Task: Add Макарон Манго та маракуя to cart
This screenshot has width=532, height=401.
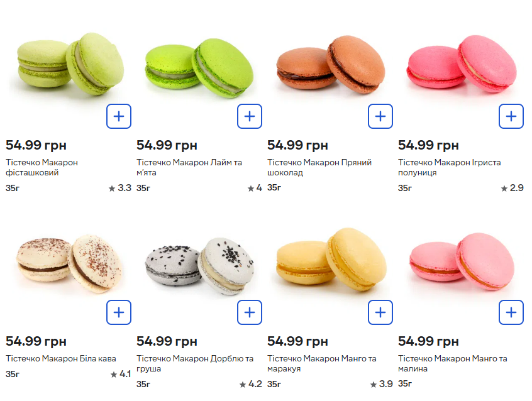Action: click(380, 312)
